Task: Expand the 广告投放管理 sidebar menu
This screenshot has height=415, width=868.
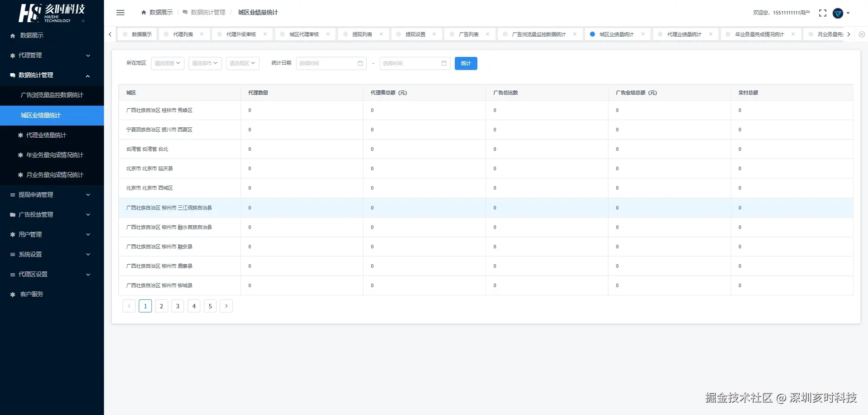Action: point(52,214)
